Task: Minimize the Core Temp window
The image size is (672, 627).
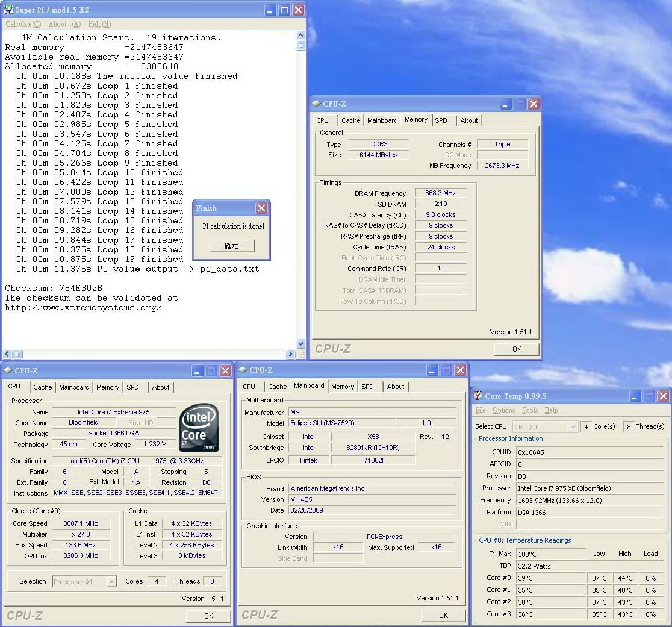Action: coord(635,396)
